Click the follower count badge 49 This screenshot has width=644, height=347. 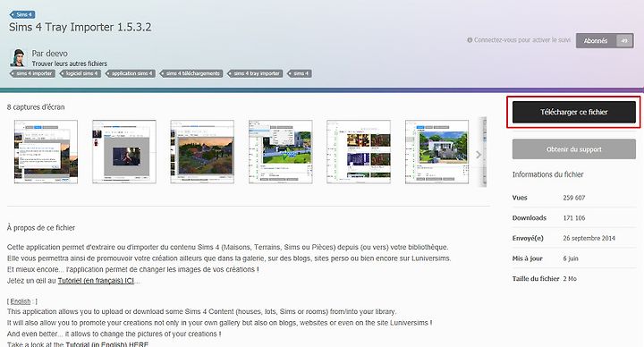(x=624, y=40)
